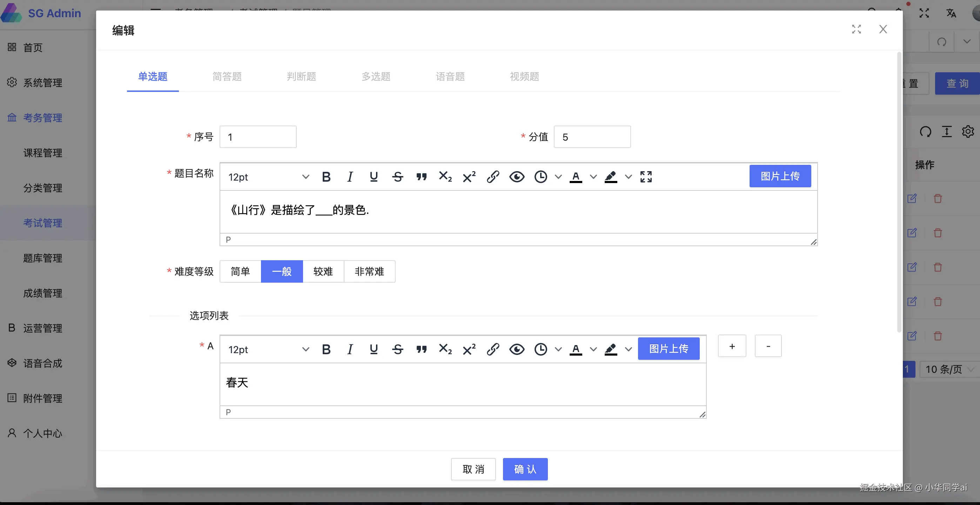Apply superscript in the 题目名称 editor
Viewport: 980px width, 505px height.
click(469, 177)
